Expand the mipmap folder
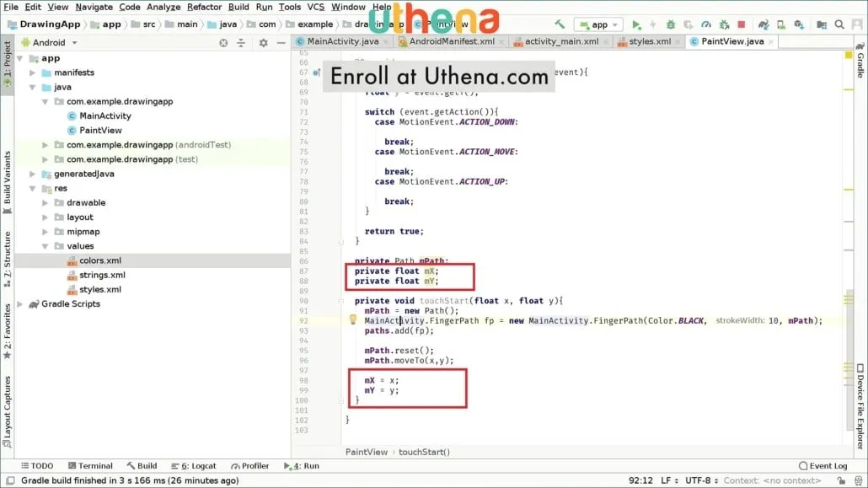Image resolution: width=868 pixels, height=488 pixels. tap(46, 232)
